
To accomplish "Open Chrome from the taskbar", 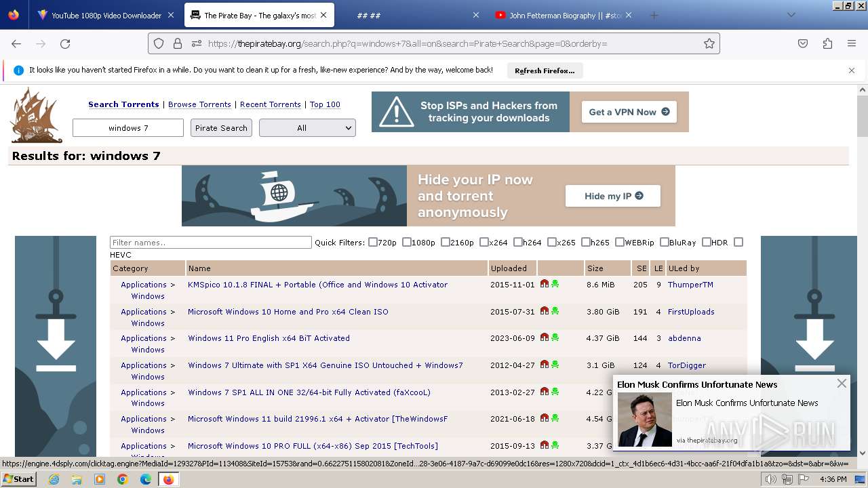I will pos(123,479).
